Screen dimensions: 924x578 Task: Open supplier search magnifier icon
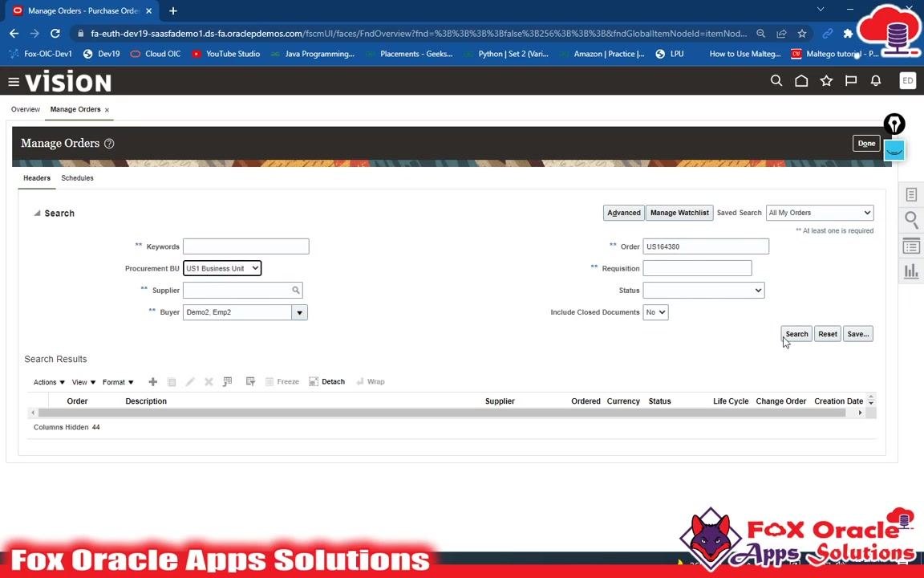click(296, 290)
